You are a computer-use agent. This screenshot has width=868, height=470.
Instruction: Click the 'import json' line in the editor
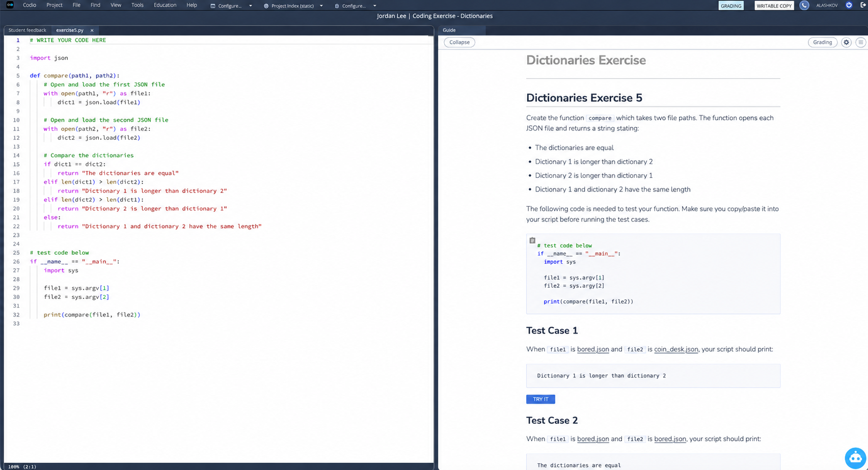pos(49,58)
